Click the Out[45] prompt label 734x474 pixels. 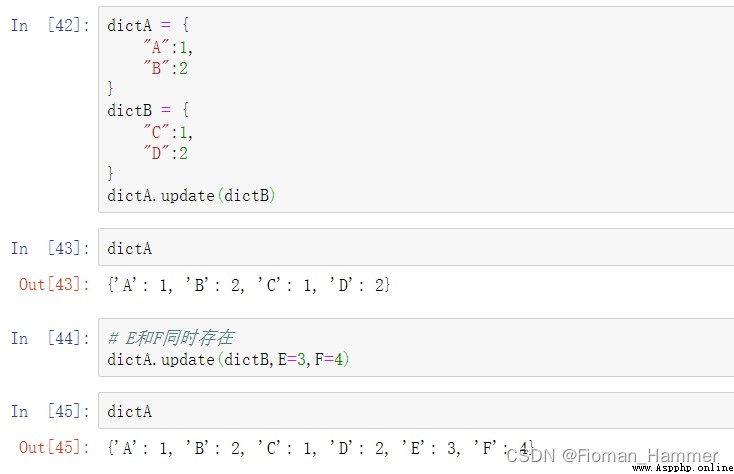pos(54,447)
